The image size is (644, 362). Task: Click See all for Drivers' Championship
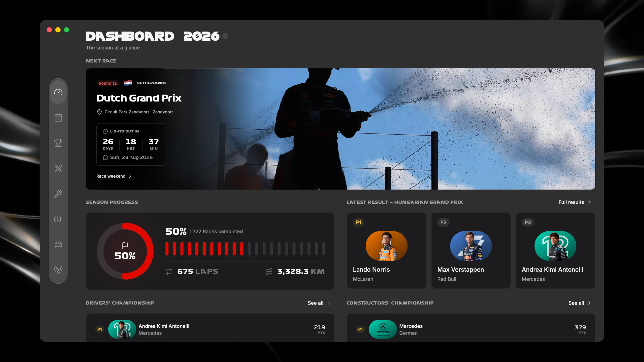319,303
